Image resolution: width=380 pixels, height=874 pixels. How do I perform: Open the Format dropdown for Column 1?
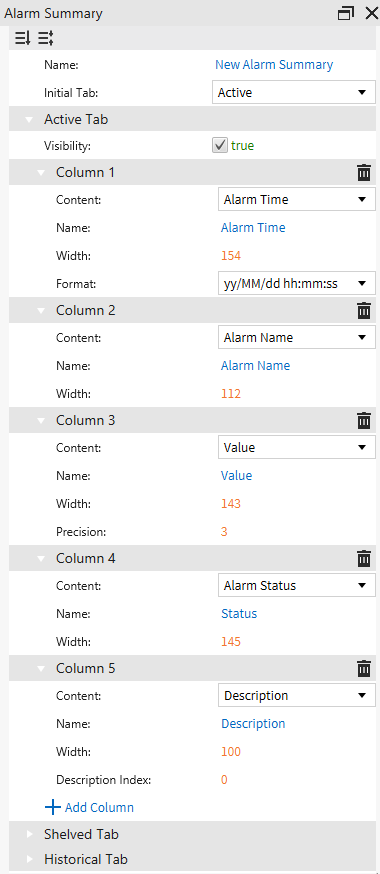(296, 284)
